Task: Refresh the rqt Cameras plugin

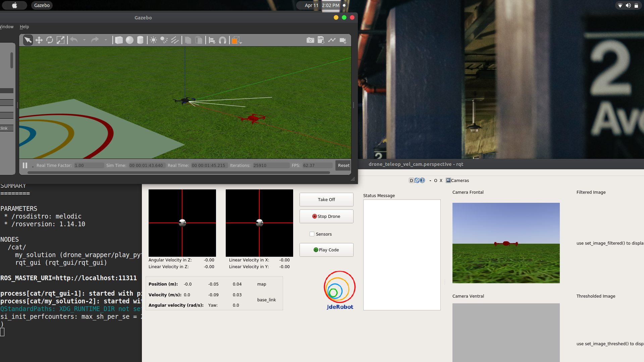Action: click(417, 180)
